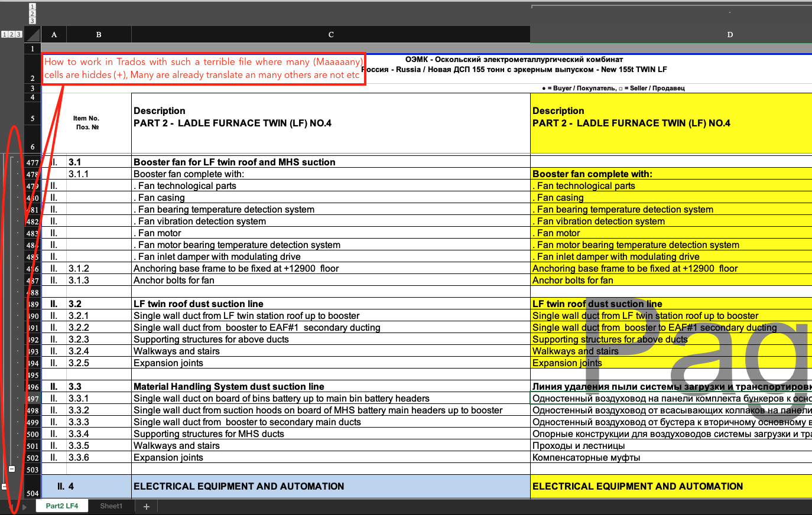Click 'Supporting structures for MHS ducts' cell
The image size is (812, 515).
[x=331, y=433]
